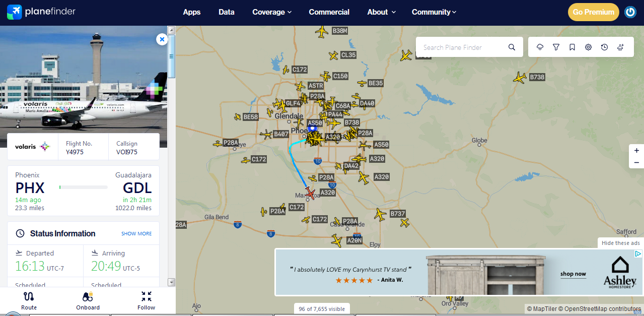
Task: Toggle Follow mode for this flight
Action: tap(147, 301)
